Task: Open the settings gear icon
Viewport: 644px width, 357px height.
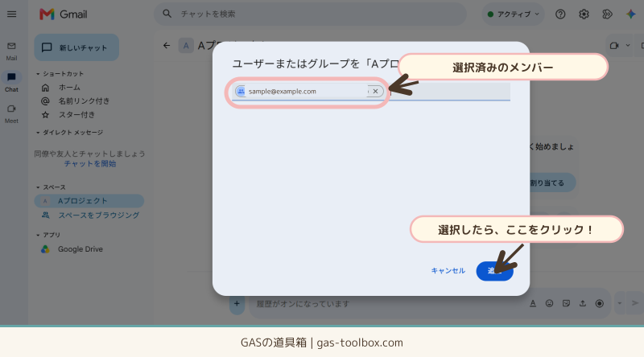Action: click(584, 14)
